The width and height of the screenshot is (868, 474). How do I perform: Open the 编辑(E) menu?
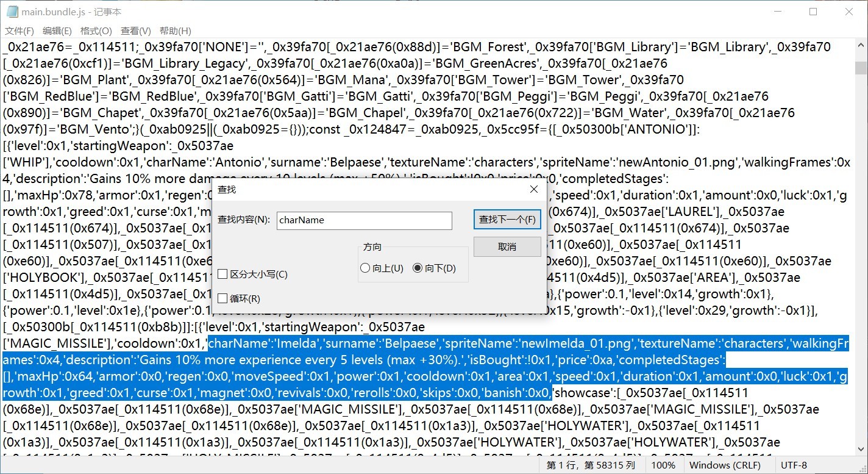[57, 31]
